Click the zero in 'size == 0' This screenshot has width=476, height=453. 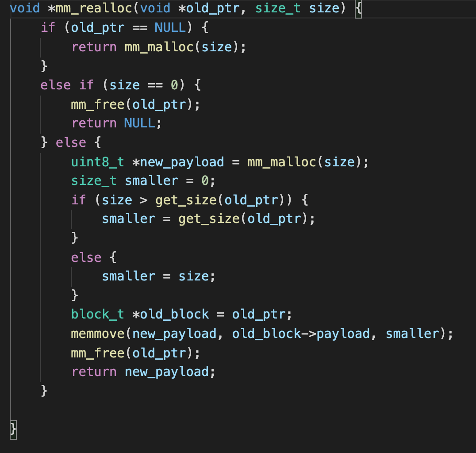coord(174,85)
